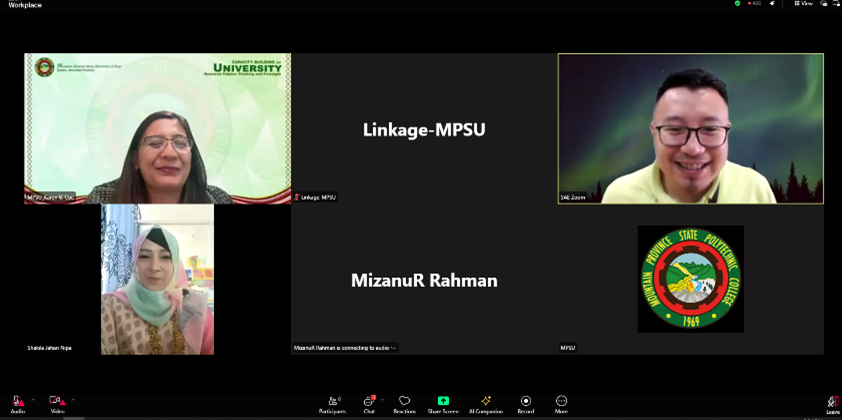Click the green encryption shield icon
Screen dimensions: 842x420
[738, 4]
